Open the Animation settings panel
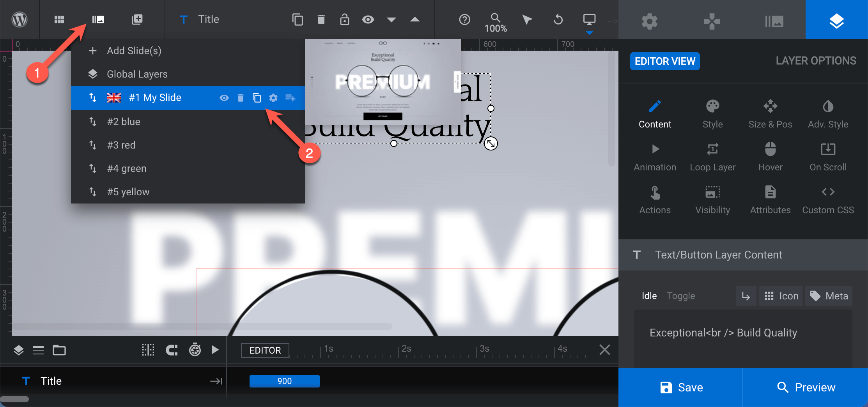The image size is (868, 407). (x=655, y=156)
